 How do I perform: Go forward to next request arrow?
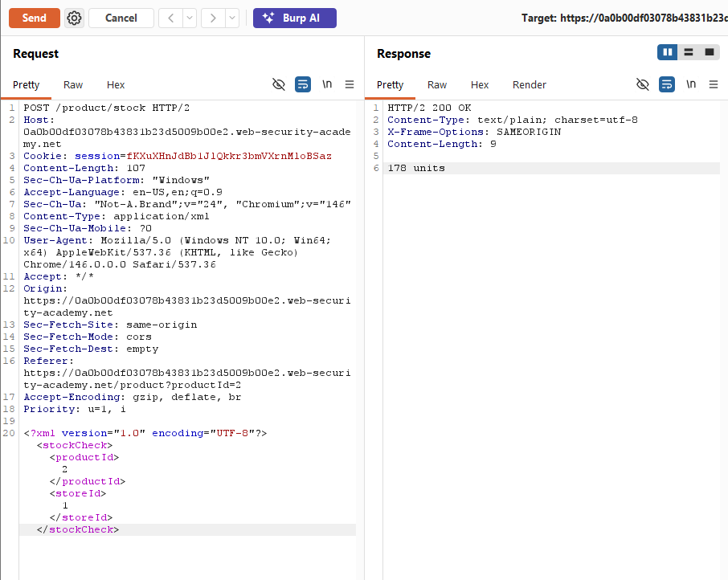tap(213, 18)
